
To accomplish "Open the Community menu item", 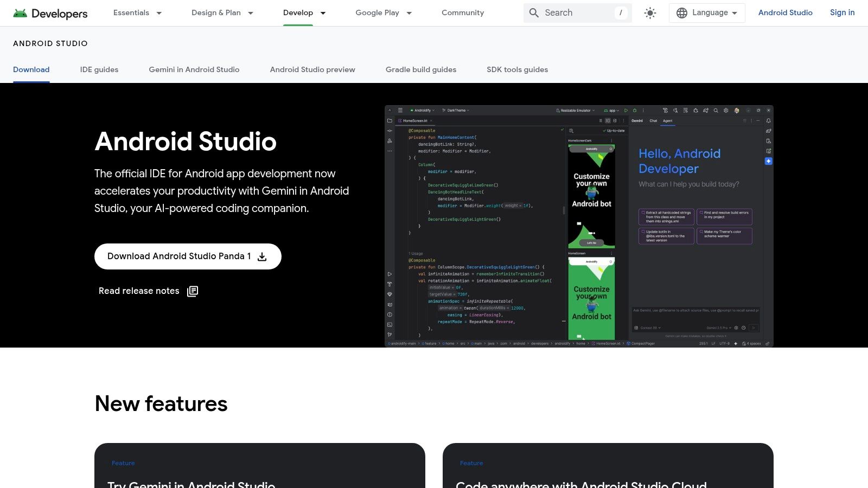I will click(463, 12).
